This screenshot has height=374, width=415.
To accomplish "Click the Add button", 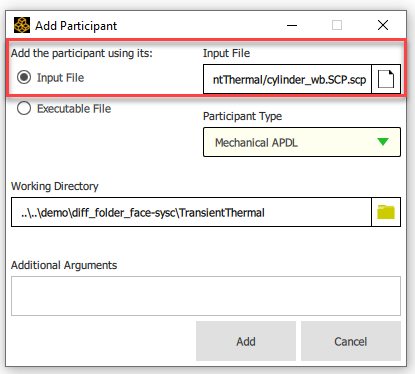I will [246, 341].
